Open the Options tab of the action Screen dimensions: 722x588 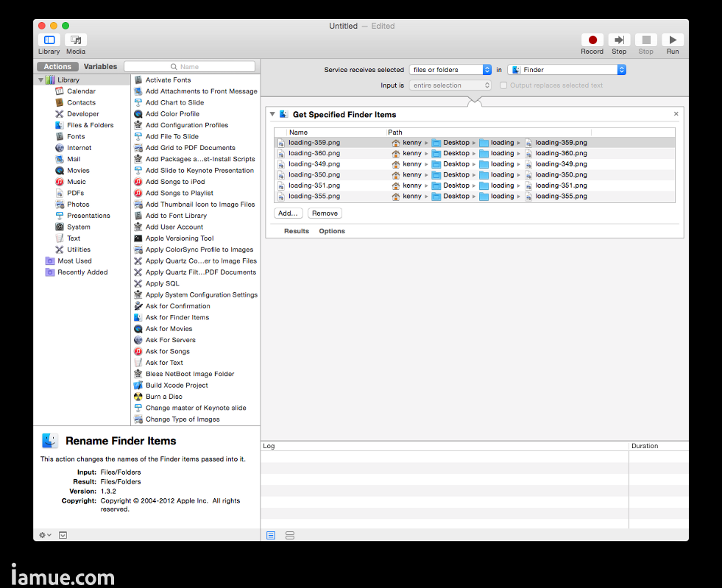point(332,231)
